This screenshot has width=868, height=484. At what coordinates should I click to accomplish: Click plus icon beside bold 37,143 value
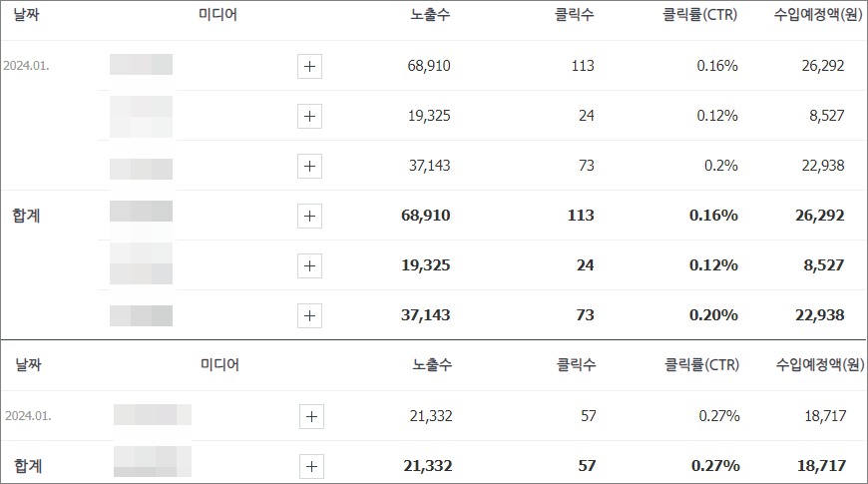[309, 315]
